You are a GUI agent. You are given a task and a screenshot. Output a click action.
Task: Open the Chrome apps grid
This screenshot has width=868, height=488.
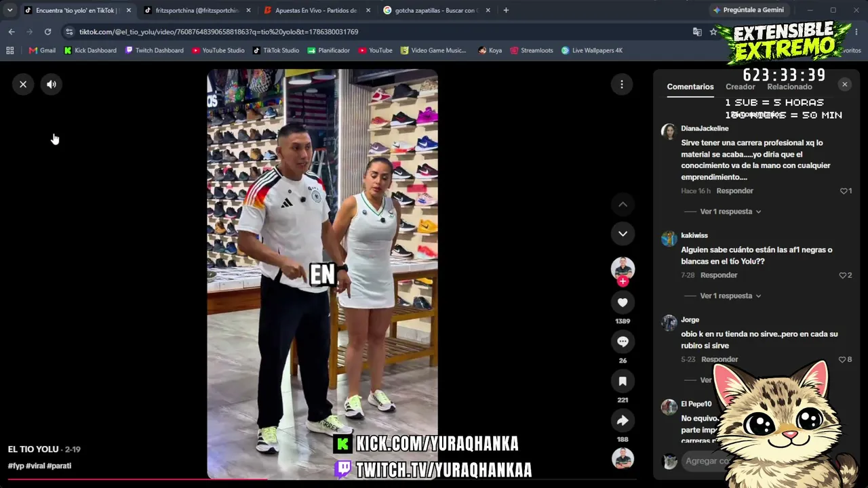10,50
